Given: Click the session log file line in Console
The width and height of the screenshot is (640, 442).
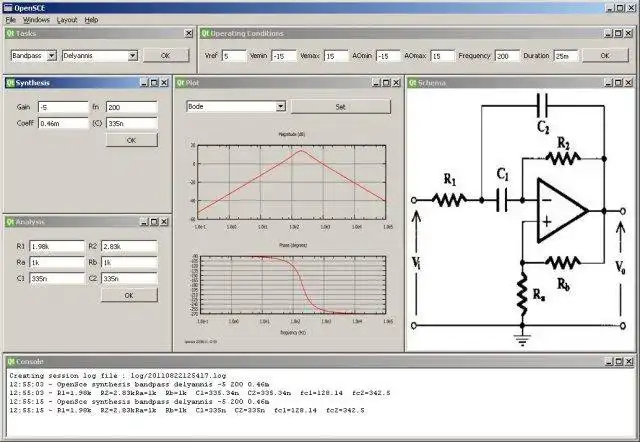Looking at the screenshot, I should (118, 375).
